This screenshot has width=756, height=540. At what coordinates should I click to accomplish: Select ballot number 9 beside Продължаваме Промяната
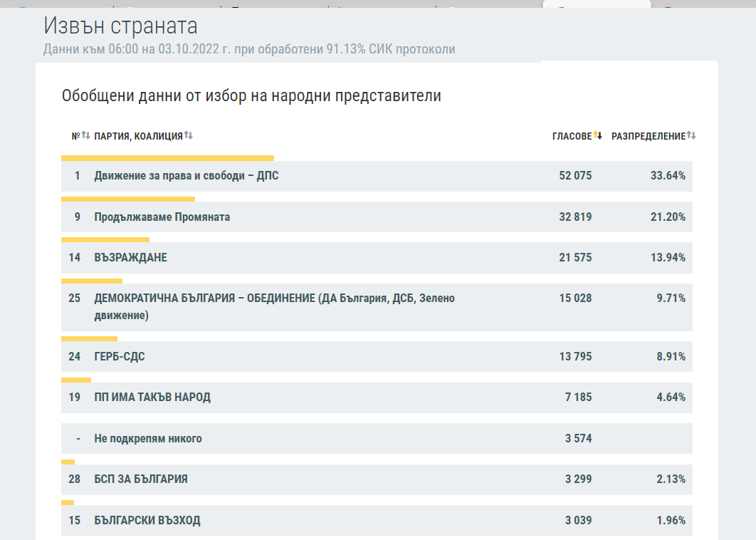[x=77, y=217]
